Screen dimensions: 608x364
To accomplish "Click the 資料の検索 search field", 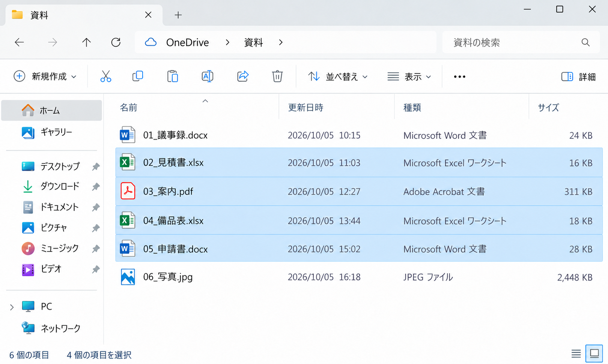I will pos(522,42).
